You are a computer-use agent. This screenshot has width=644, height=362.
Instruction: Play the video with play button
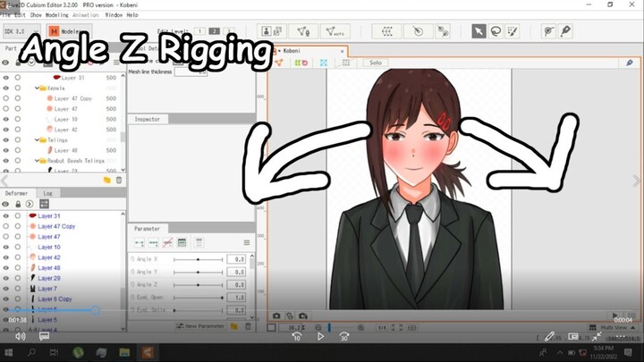pos(320,337)
